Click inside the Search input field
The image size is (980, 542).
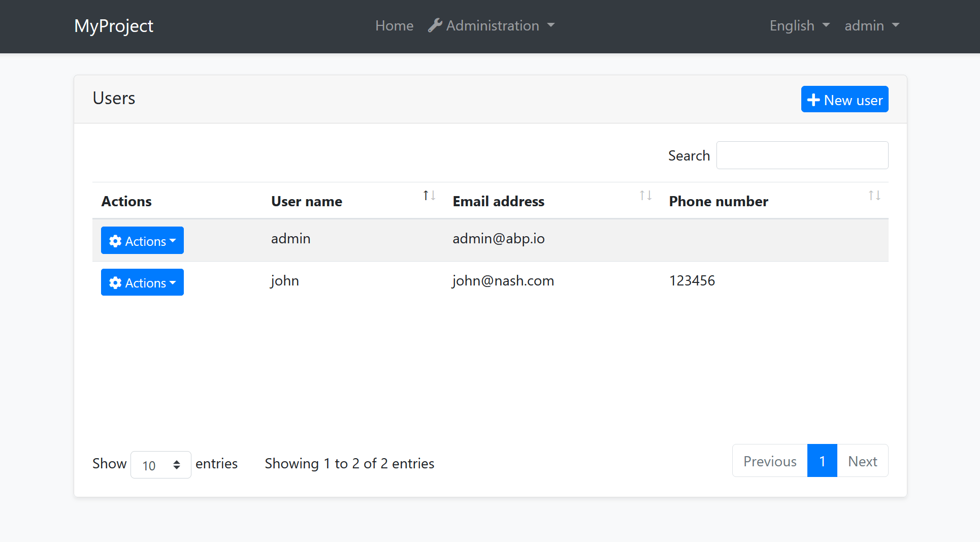(802, 155)
